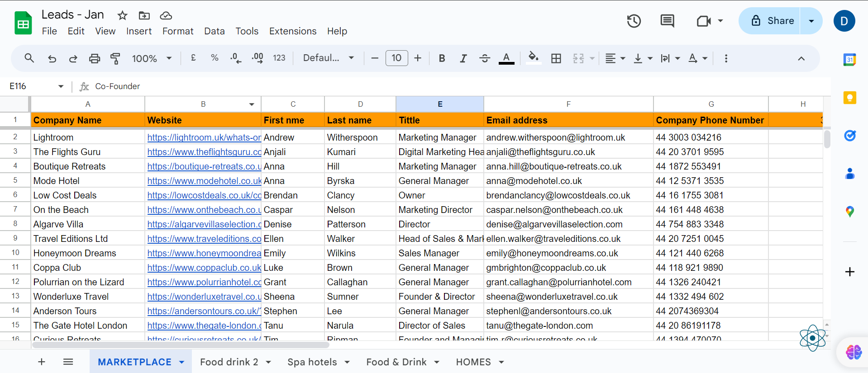Open version history clock icon
The height and width of the screenshot is (373, 868).
click(634, 21)
